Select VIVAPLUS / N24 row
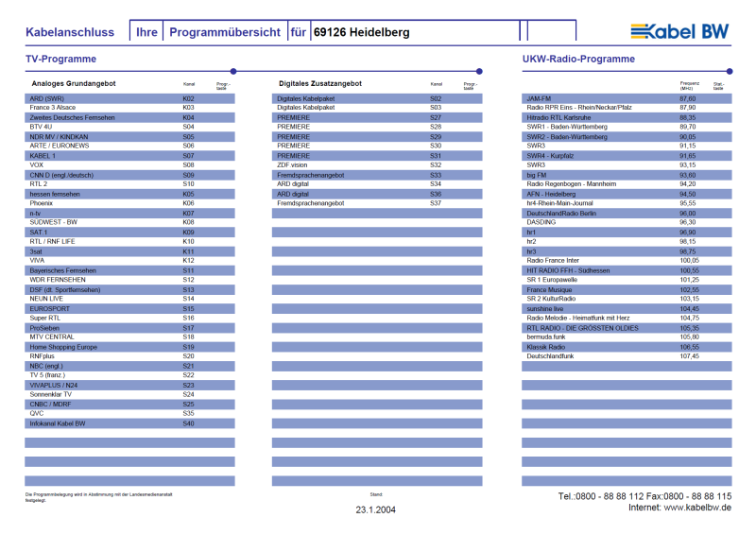Screen dimensions: 756x535 click(x=129, y=385)
